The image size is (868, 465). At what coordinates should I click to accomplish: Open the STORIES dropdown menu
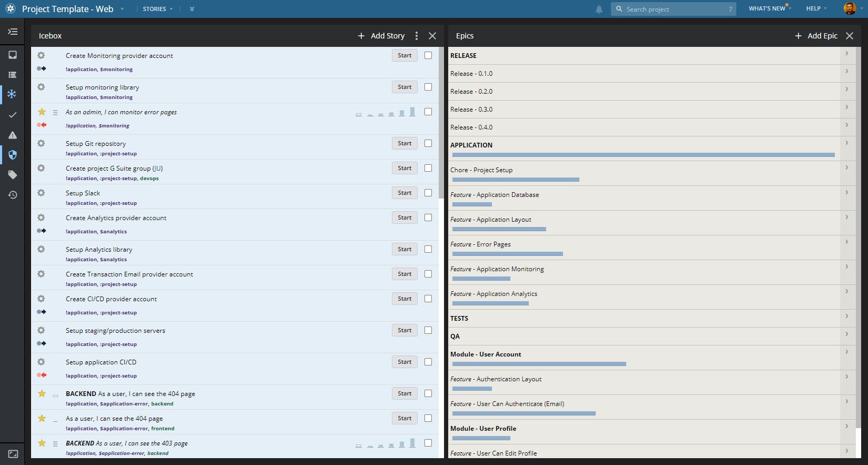157,9
